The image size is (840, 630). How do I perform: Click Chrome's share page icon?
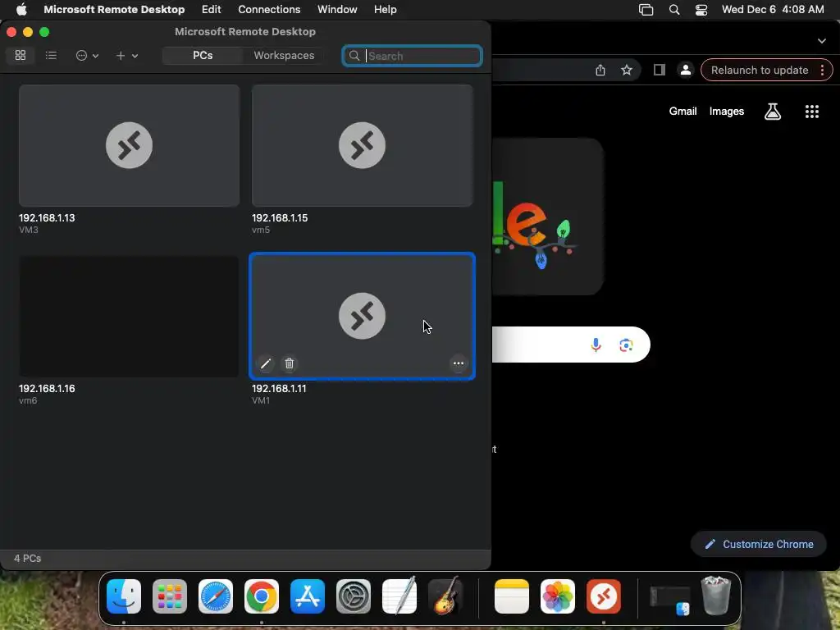point(600,71)
